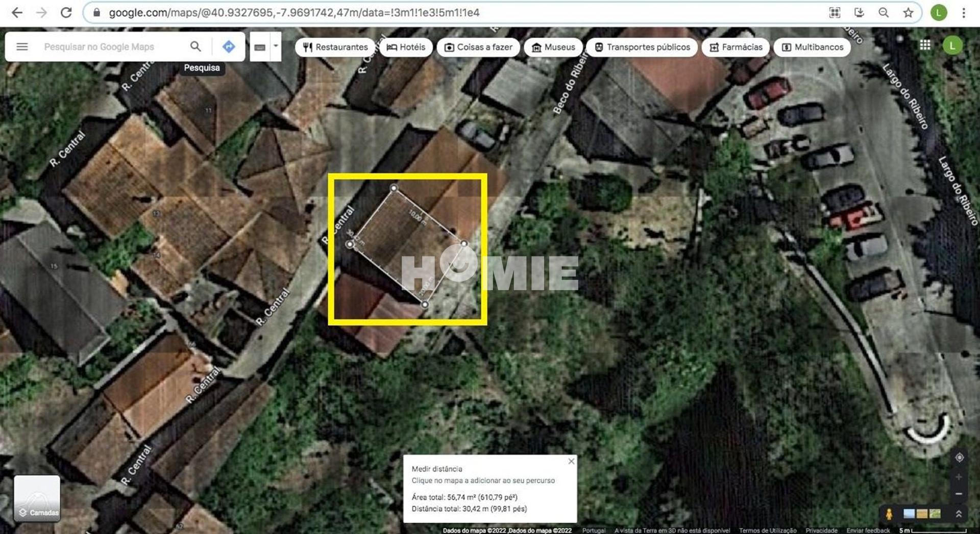This screenshot has height=534, width=980.
Task: Show Transportes públicos nearby
Action: (642, 47)
